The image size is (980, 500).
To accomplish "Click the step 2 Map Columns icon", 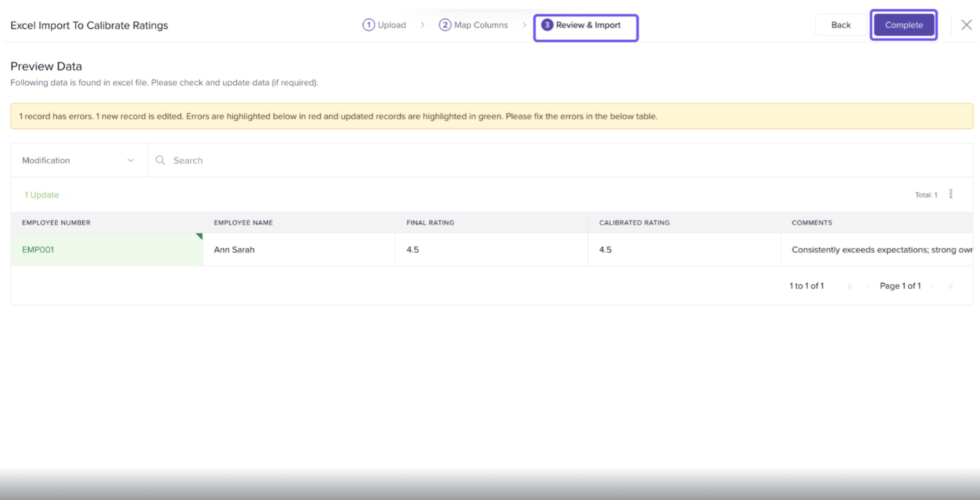I will [445, 25].
